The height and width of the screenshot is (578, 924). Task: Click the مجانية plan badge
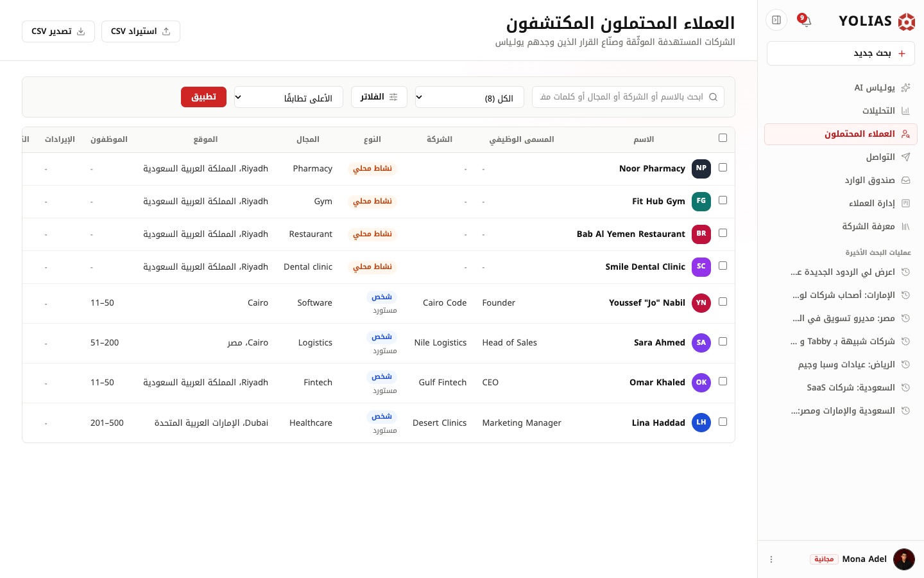(824, 559)
